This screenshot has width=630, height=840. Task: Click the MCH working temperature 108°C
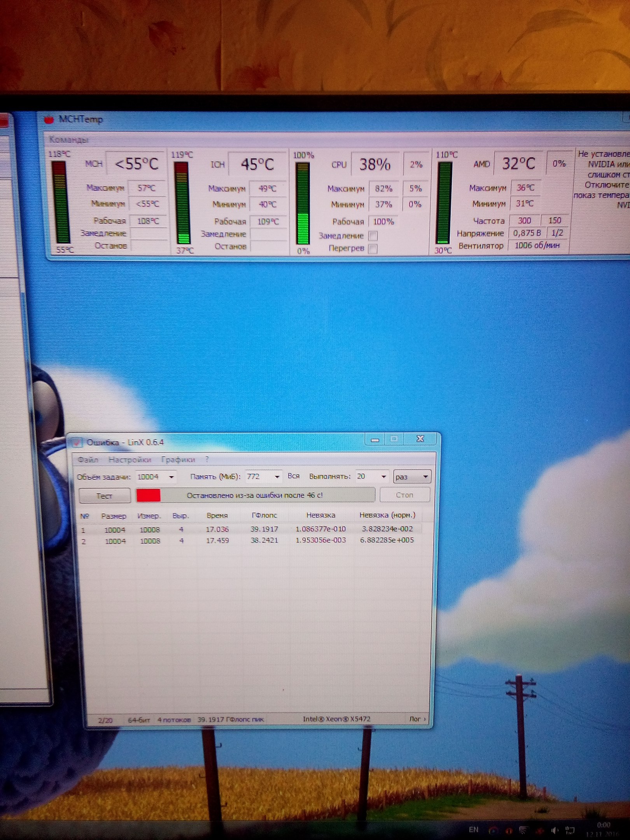click(x=148, y=221)
